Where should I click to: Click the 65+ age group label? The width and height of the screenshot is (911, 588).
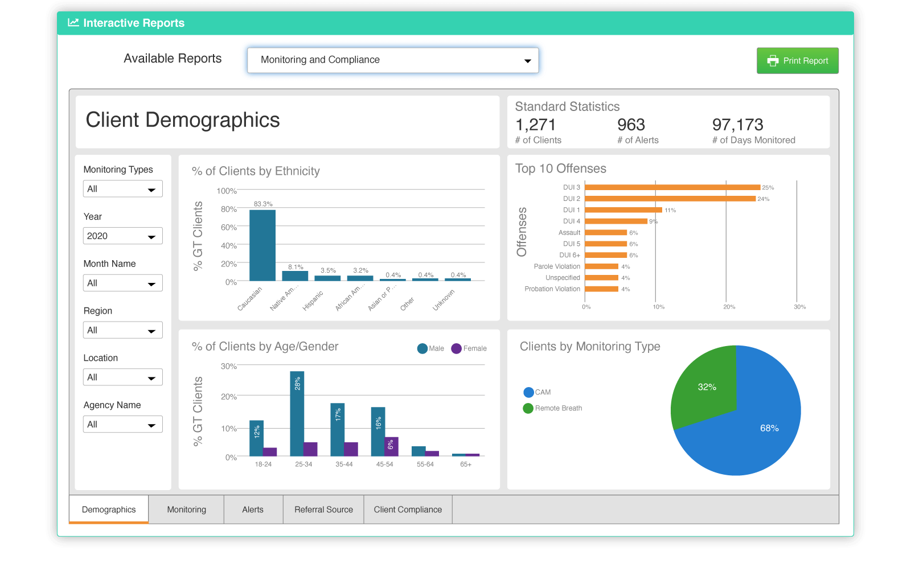tap(466, 464)
